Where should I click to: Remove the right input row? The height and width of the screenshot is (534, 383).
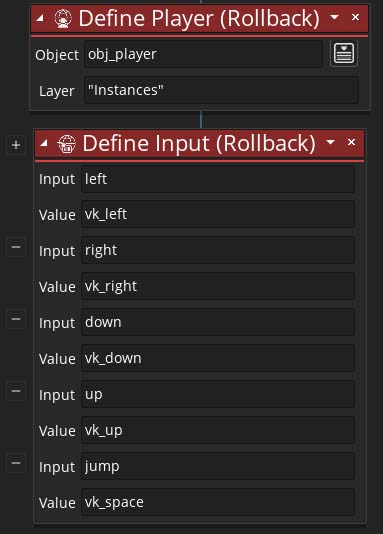(x=16, y=247)
